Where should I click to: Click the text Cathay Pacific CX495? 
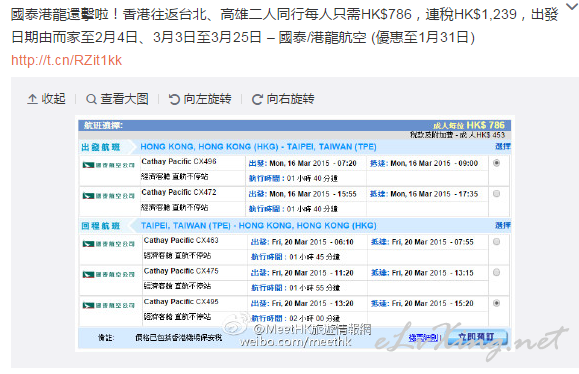pyautogui.click(x=181, y=302)
